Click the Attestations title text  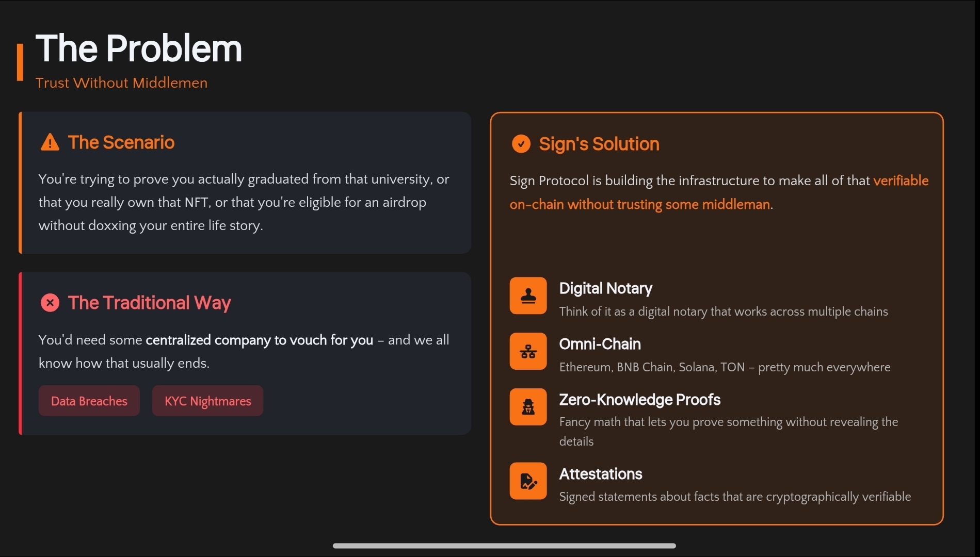click(600, 474)
